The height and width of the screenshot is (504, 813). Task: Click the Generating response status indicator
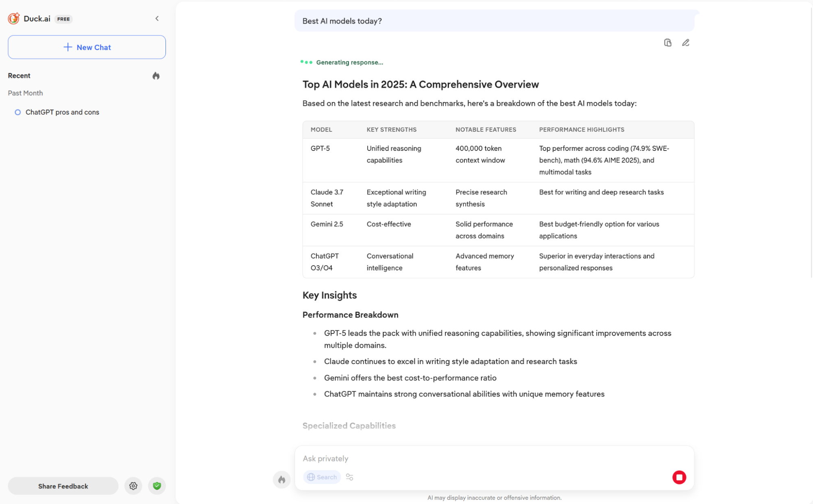tap(342, 62)
